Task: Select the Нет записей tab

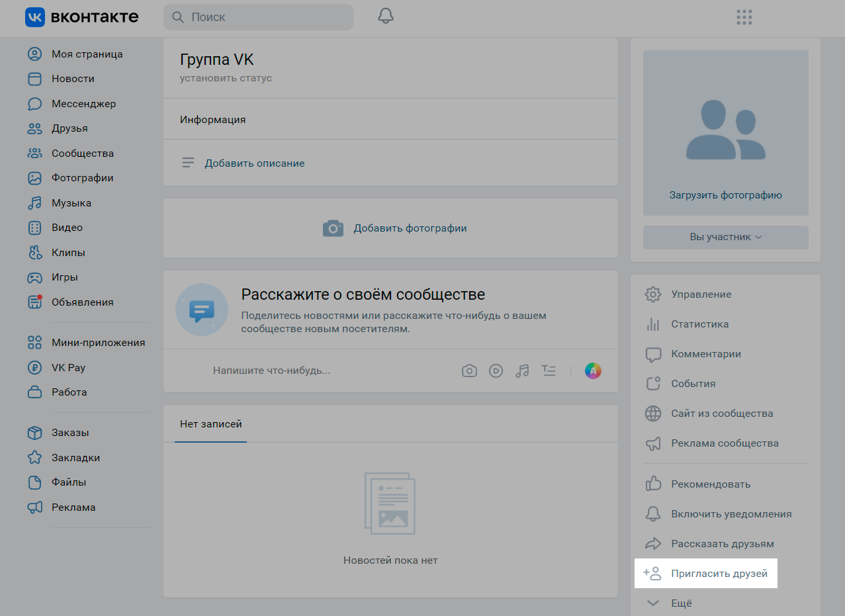Action: pos(211,424)
